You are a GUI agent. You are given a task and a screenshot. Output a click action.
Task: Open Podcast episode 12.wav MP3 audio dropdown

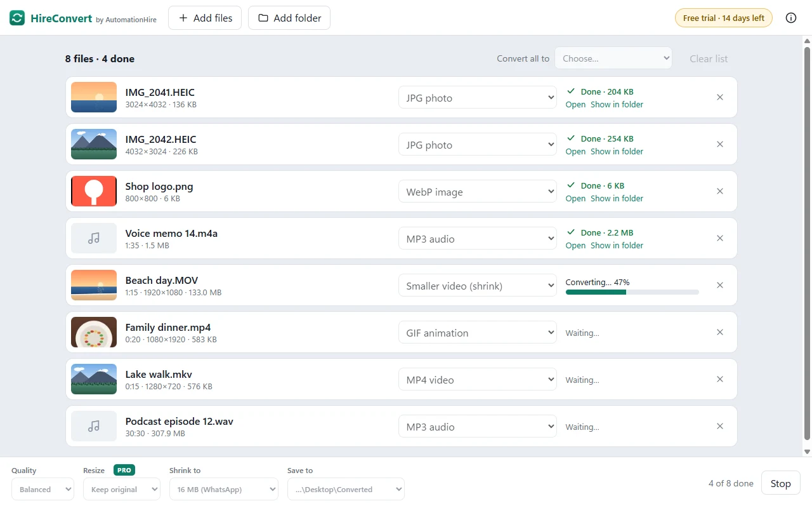coord(478,427)
